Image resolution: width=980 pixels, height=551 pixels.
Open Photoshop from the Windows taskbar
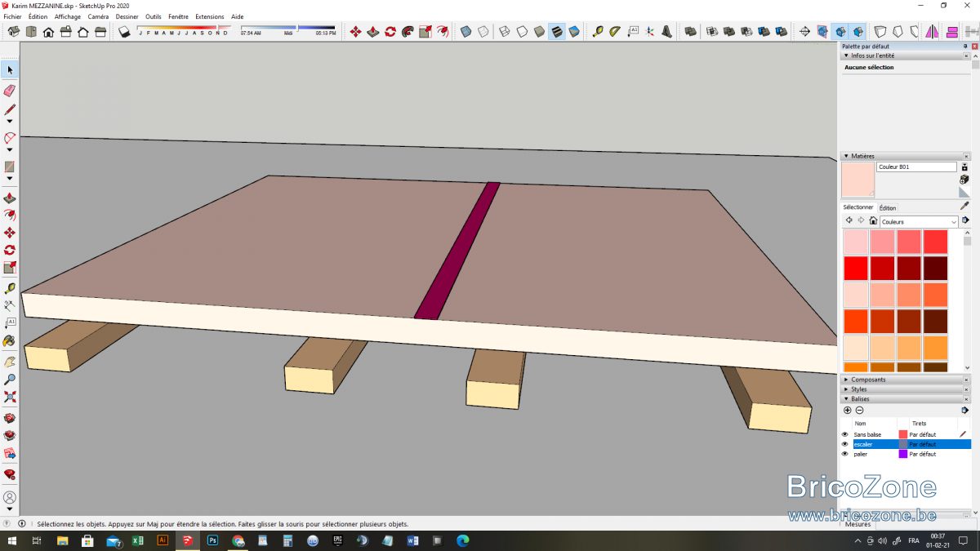click(212, 540)
